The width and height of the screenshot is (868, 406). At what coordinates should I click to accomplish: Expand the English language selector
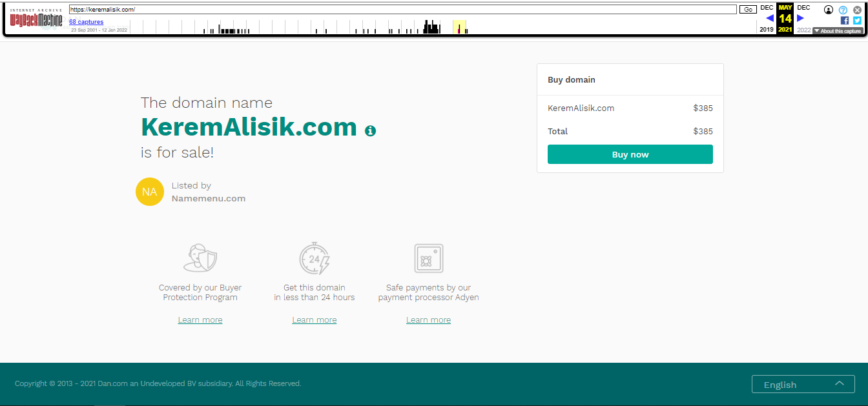coord(803,384)
